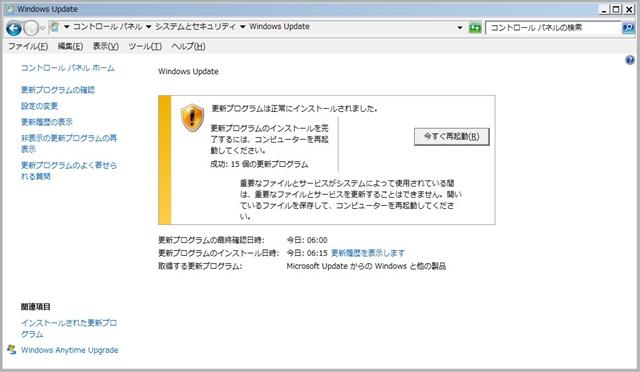Screen dimensions: 640x372
Task: Click the text 成功: 15 個の更新プログラム
Action: pos(259,165)
